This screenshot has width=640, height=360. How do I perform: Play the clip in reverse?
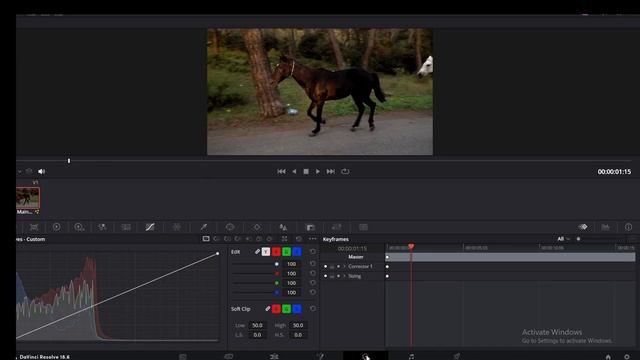tap(294, 171)
